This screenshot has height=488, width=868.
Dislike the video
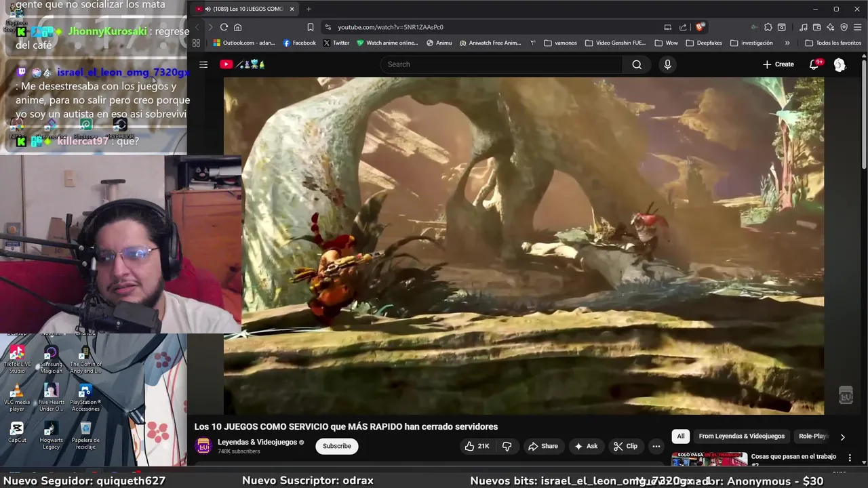click(x=507, y=446)
